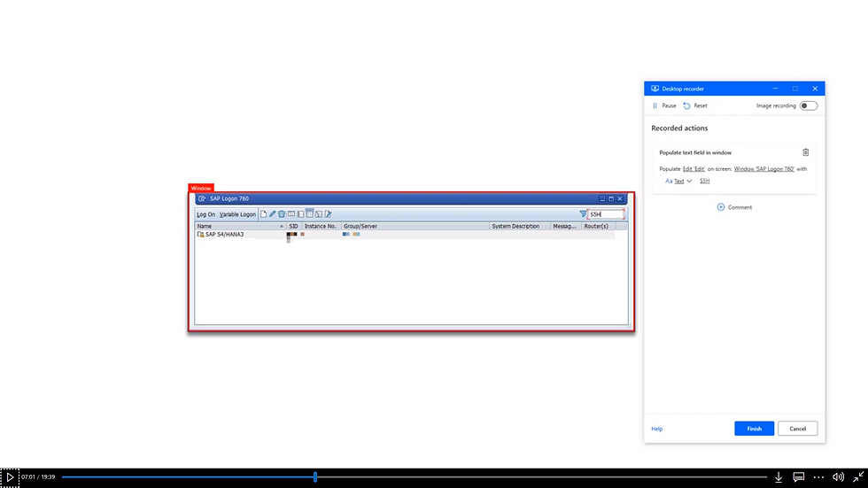868x488 pixels.
Task: Cancel the Desktop recorder
Action: [x=797, y=429]
